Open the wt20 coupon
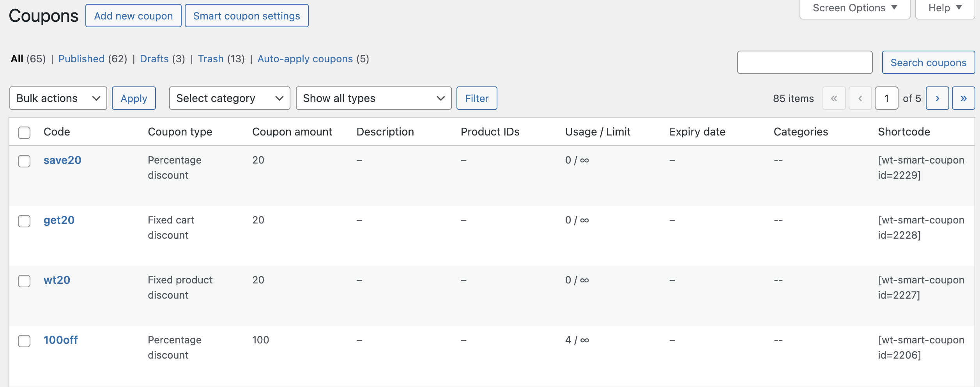The width and height of the screenshot is (980, 387). [x=57, y=280]
